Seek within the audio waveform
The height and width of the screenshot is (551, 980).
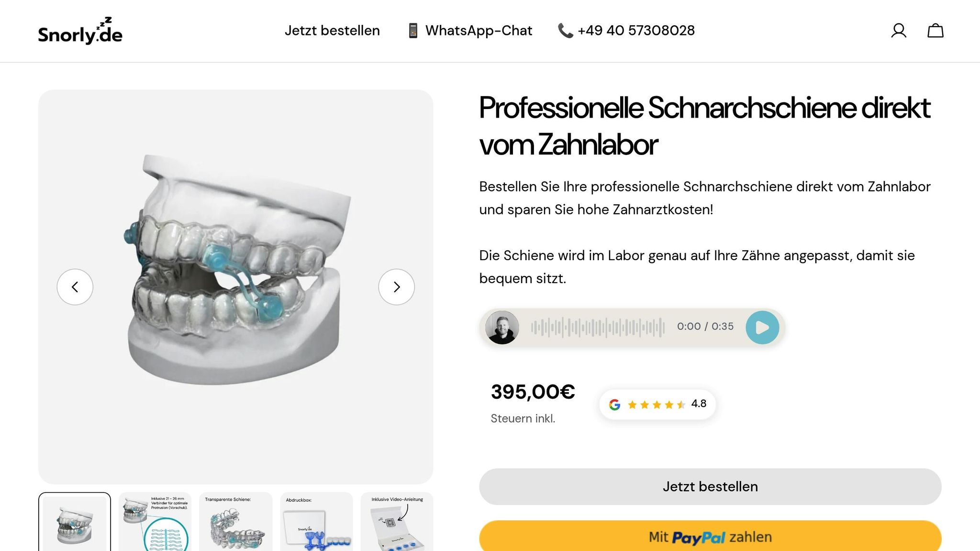(x=597, y=328)
